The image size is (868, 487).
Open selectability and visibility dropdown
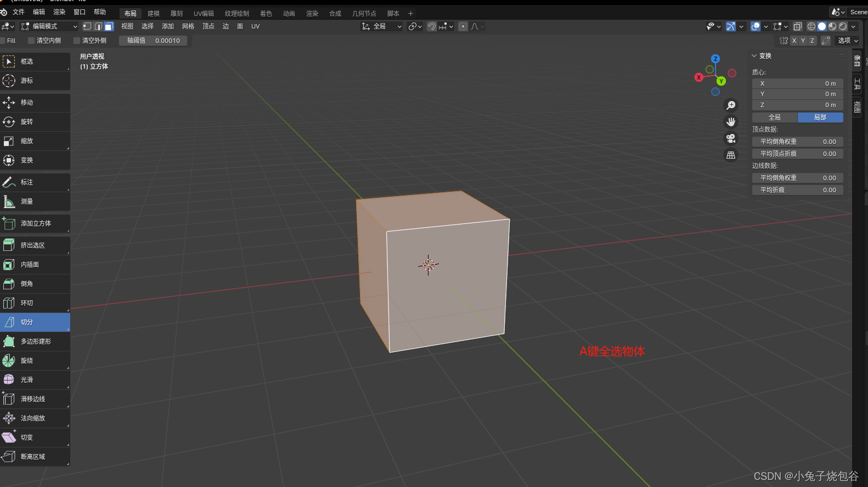(714, 26)
